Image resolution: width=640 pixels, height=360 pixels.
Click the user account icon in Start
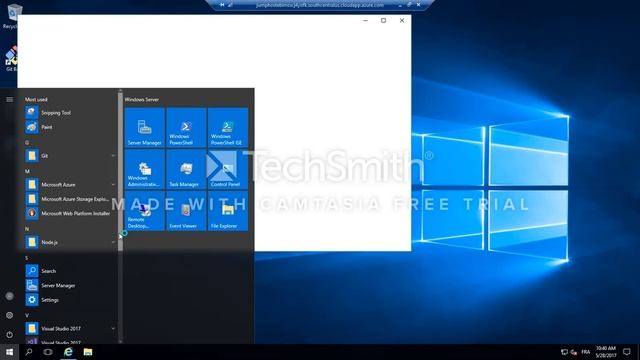coord(9,296)
